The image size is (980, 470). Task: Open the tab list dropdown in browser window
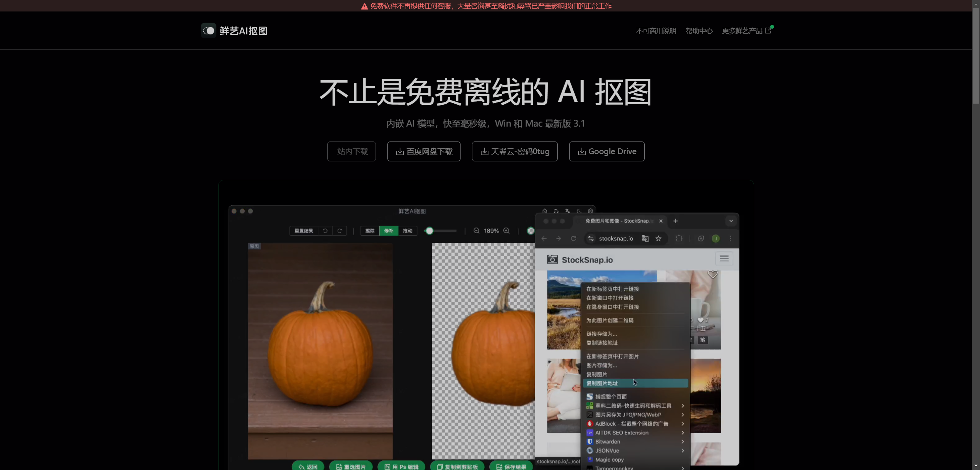(x=731, y=221)
